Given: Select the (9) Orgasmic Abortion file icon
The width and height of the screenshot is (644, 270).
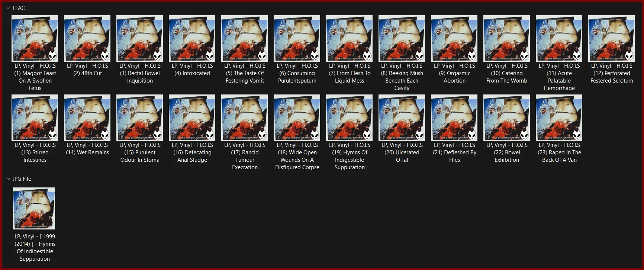Looking at the screenshot, I should 454,38.
